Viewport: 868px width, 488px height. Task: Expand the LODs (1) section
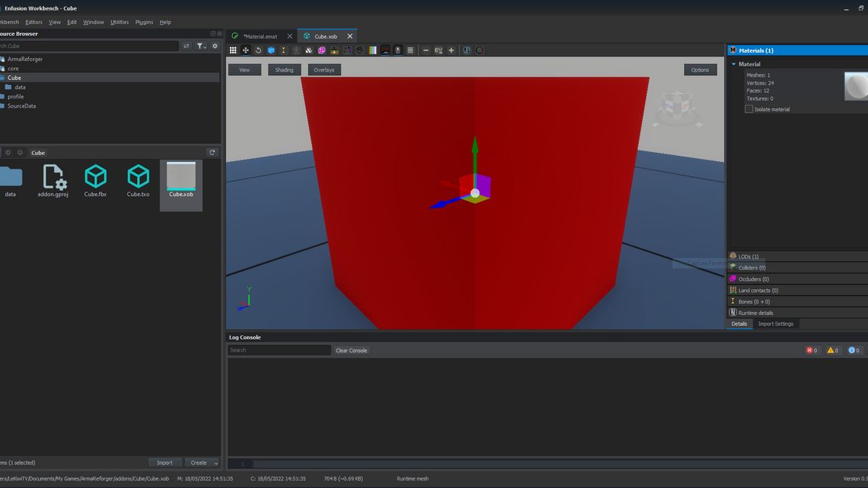[x=748, y=257]
